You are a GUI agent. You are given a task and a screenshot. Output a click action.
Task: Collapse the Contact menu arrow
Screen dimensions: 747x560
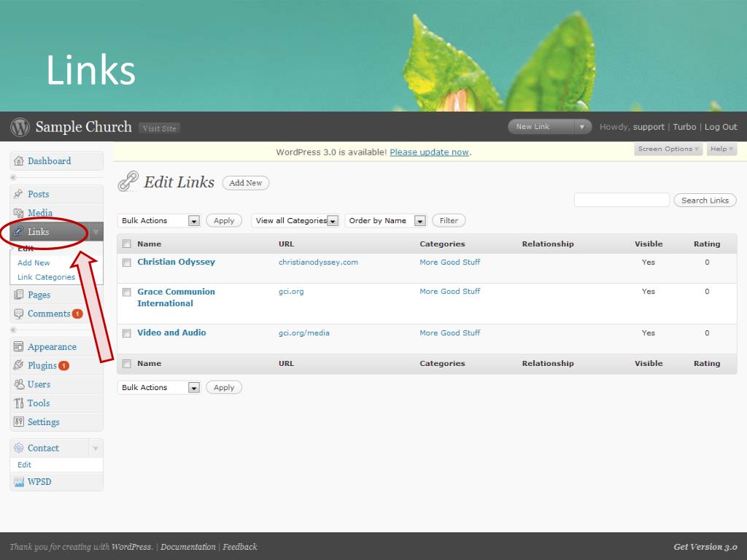(96, 448)
